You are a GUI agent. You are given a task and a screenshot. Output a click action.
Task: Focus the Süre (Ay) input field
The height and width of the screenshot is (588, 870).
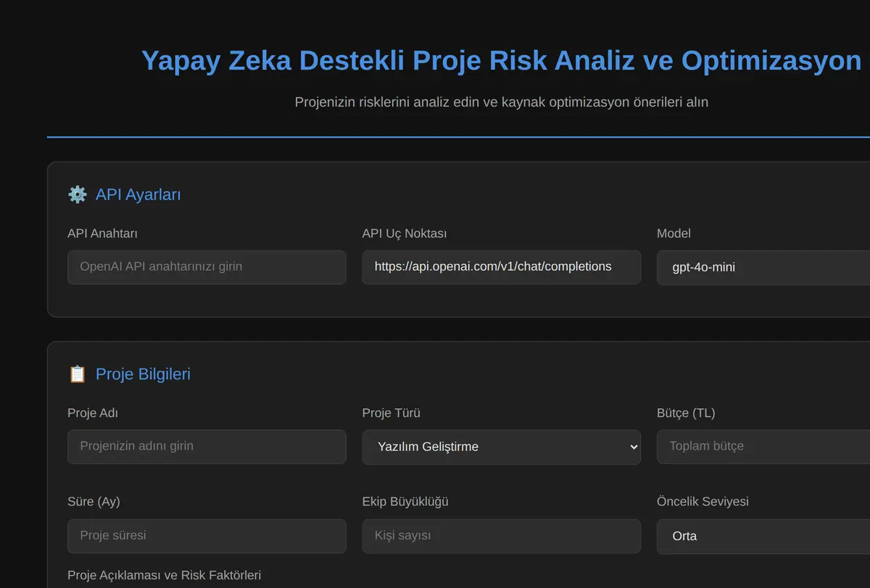(x=207, y=537)
